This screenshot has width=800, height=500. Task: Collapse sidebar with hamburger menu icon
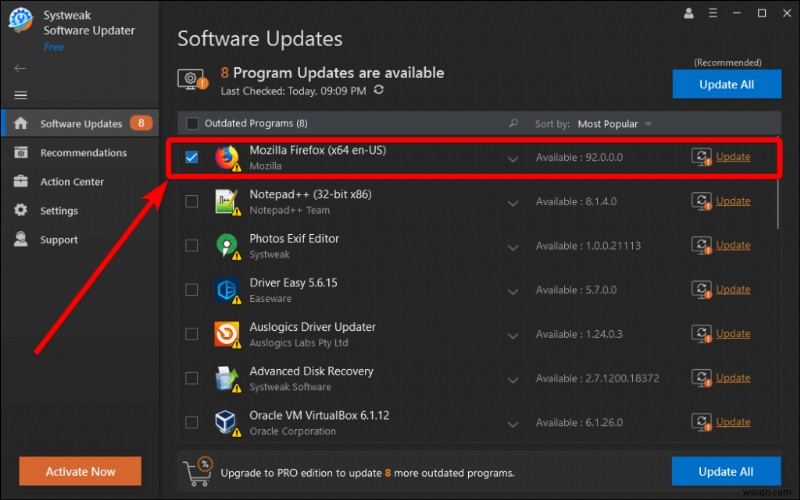(x=20, y=95)
